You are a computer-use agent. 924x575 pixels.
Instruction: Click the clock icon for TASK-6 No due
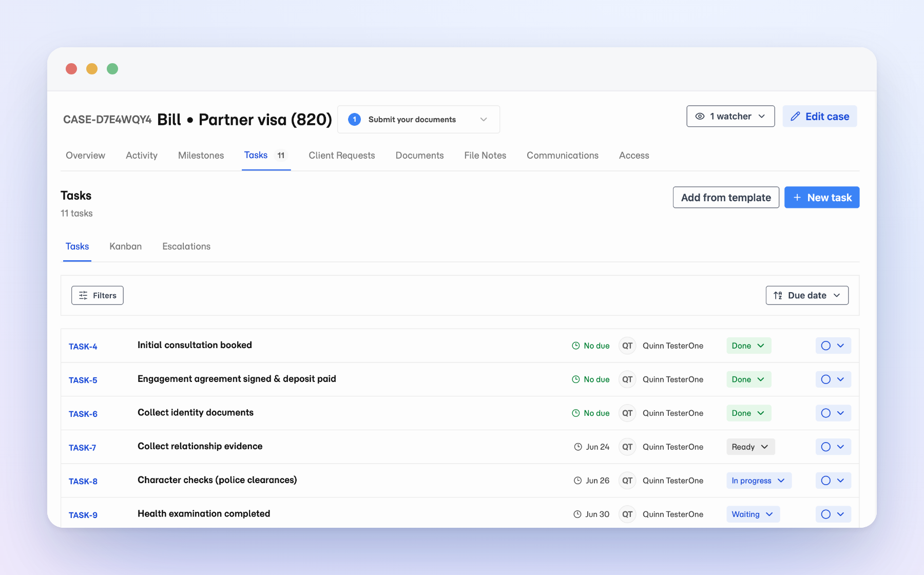[576, 413]
